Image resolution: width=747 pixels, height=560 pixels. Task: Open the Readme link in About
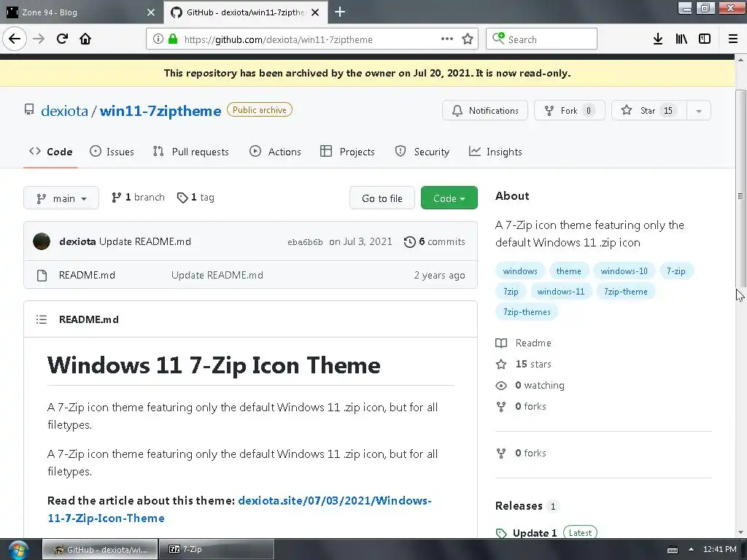tap(524, 343)
